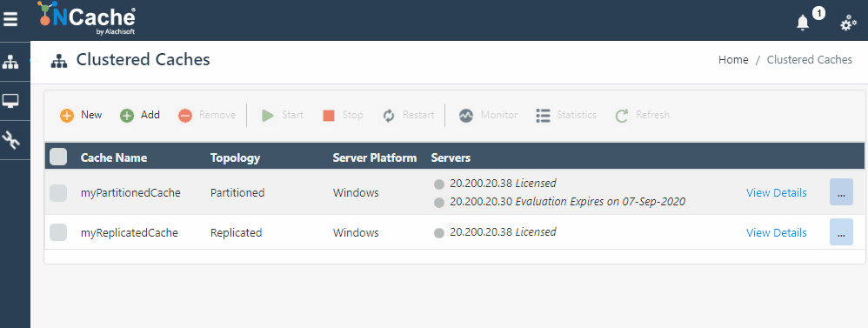The height and width of the screenshot is (328, 868).
Task: Open the myReplicatedCache more-options (...) button
Action: tap(841, 232)
